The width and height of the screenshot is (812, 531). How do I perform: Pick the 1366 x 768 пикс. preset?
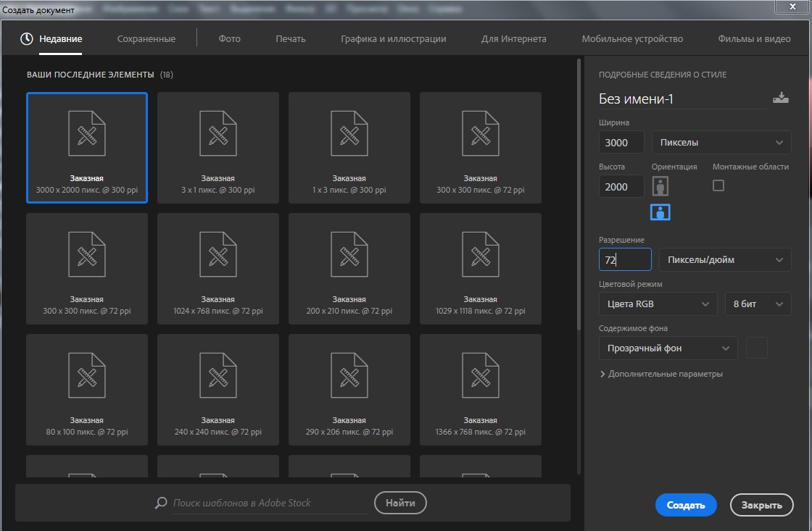click(x=481, y=390)
